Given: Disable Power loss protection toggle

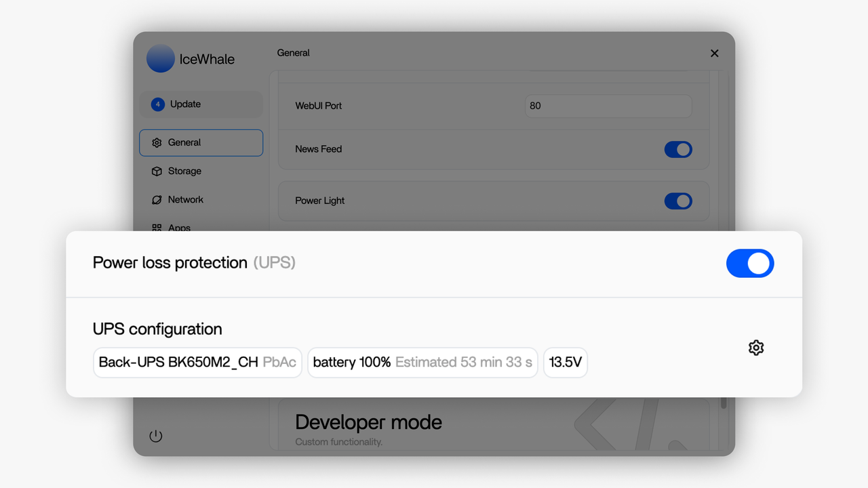Looking at the screenshot, I should point(749,263).
